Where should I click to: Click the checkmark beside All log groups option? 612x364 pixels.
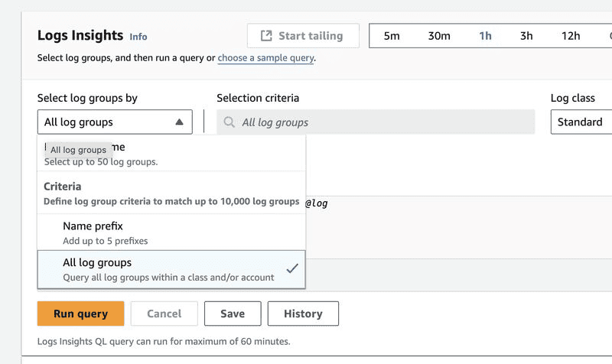[x=291, y=268]
